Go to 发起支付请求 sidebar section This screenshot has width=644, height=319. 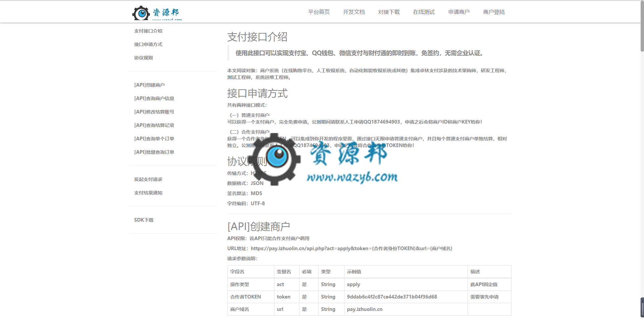click(148, 179)
